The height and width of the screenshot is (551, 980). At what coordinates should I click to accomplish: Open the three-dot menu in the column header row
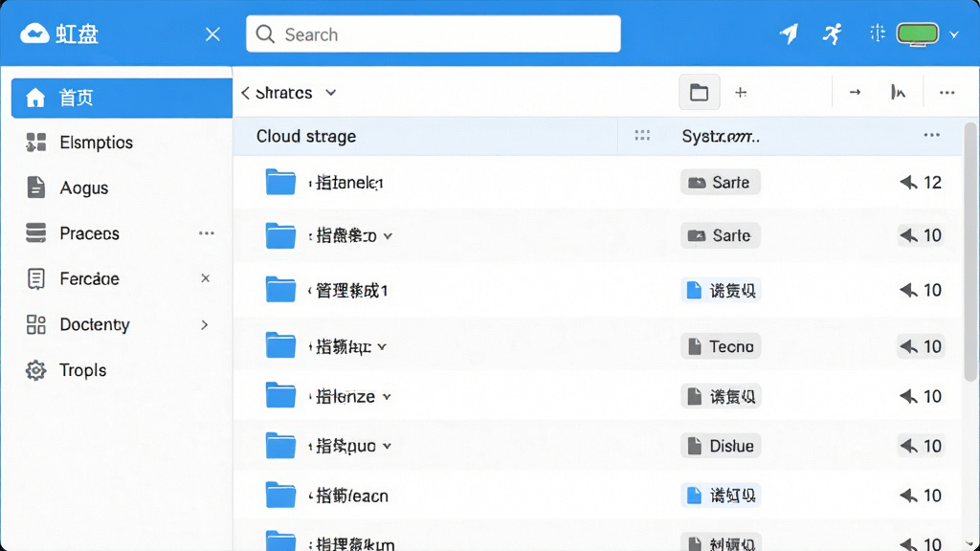tap(932, 135)
